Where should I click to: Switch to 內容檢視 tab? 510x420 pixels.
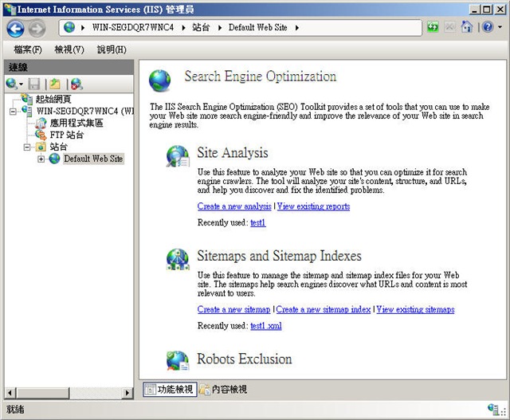pos(224,389)
